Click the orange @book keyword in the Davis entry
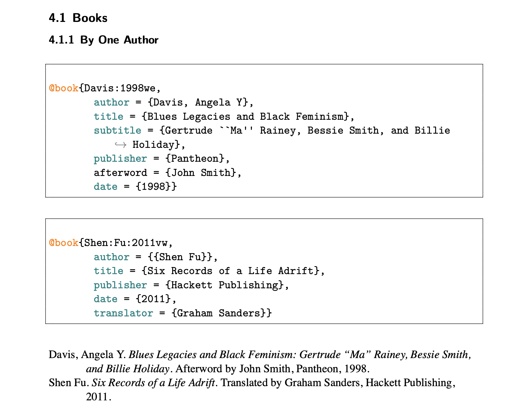This screenshot has width=532, height=413. pyautogui.click(x=64, y=88)
